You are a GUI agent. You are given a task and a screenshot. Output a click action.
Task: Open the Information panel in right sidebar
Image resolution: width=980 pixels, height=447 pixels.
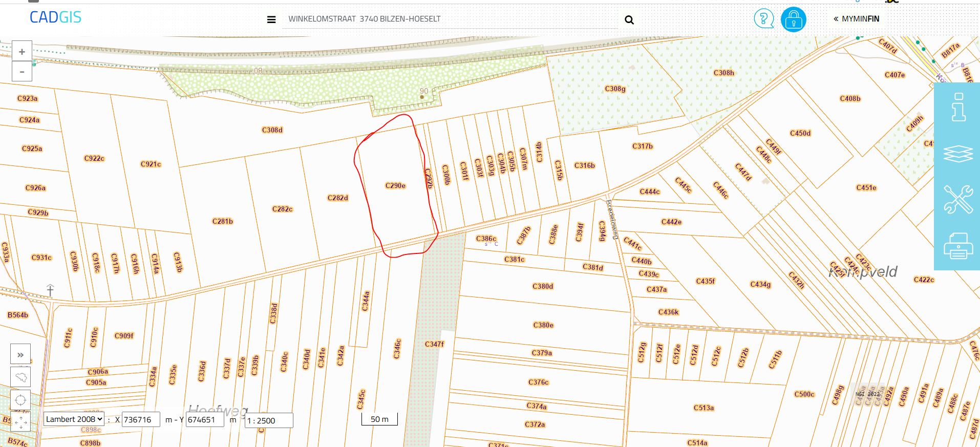pos(958,108)
